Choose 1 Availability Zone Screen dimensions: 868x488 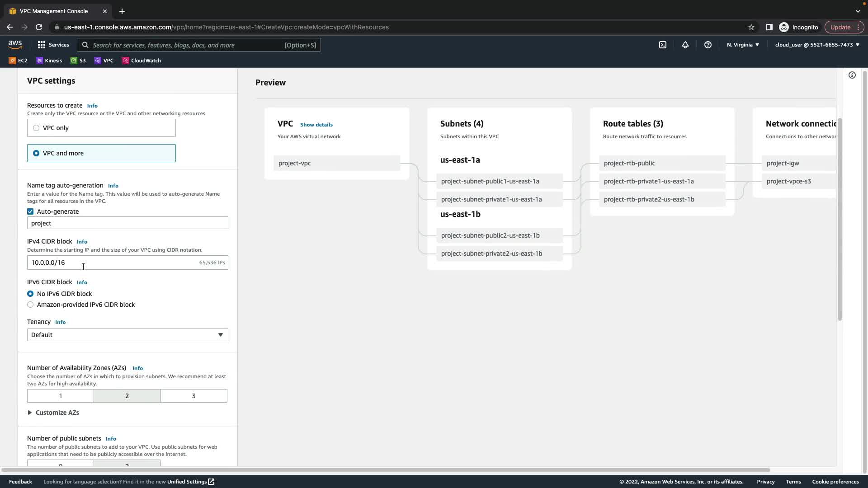point(61,396)
